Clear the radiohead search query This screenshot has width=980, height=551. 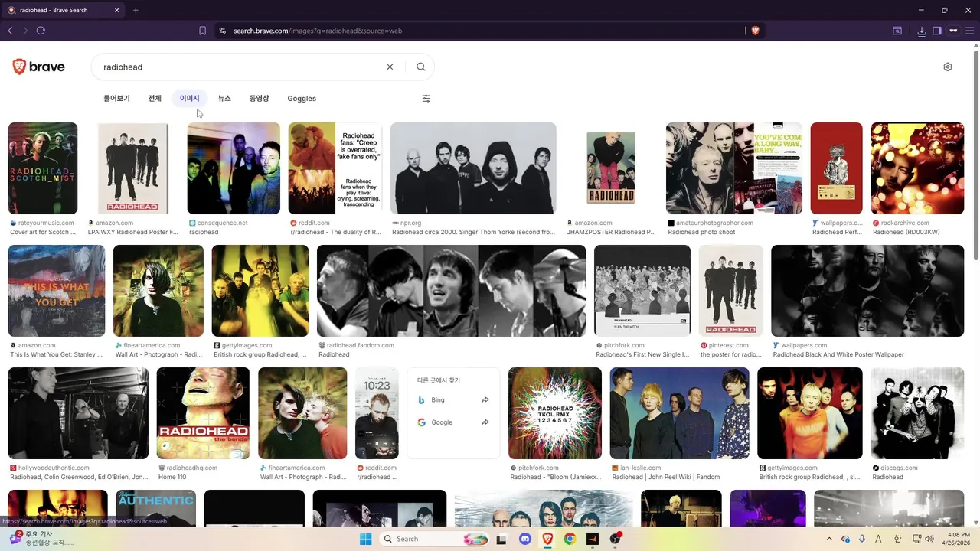(390, 67)
